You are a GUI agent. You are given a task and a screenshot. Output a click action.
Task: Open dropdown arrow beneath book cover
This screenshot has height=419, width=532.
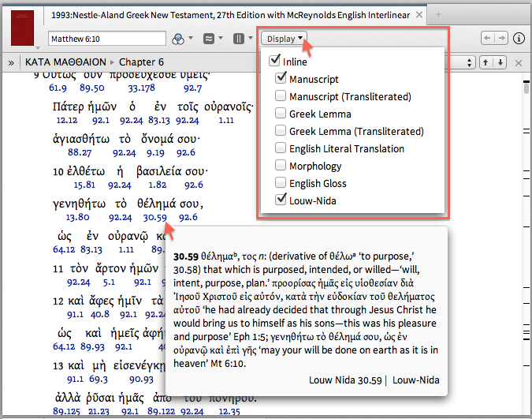(38, 48)
